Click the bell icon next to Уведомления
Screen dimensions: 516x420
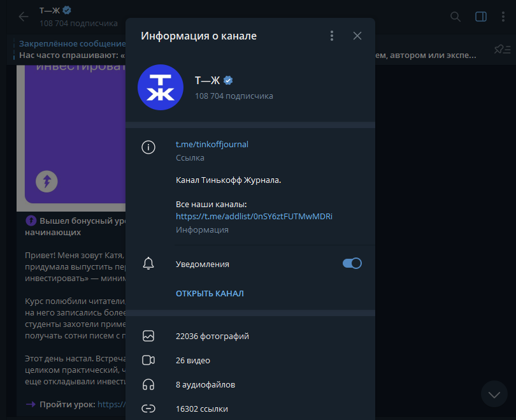coord(148,263)
